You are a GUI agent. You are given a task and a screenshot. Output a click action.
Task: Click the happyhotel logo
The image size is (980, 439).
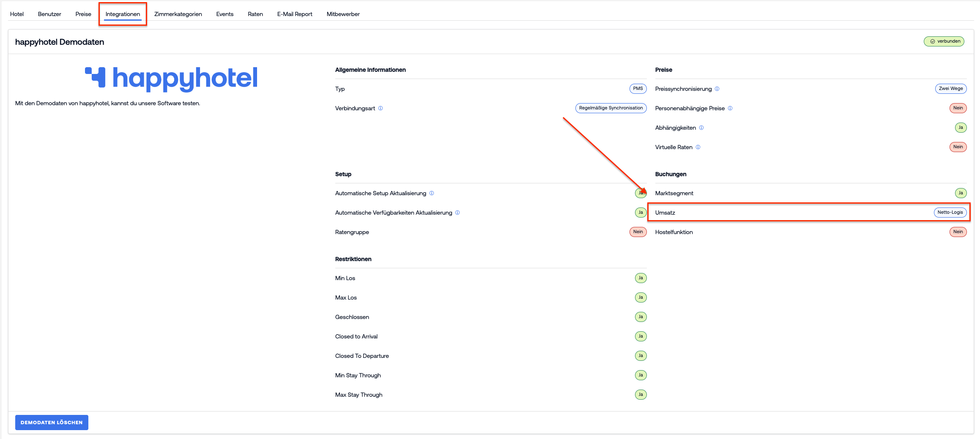[171, 79]
